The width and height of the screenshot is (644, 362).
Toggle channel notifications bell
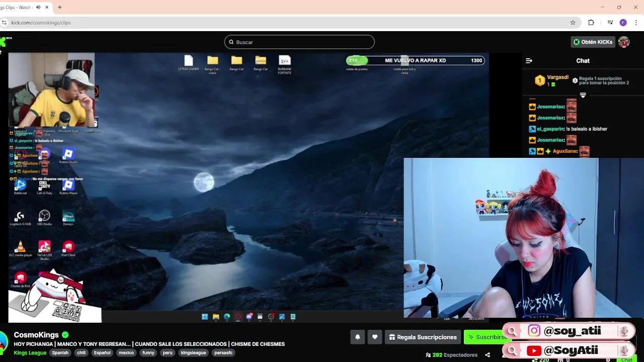point(358,337)
